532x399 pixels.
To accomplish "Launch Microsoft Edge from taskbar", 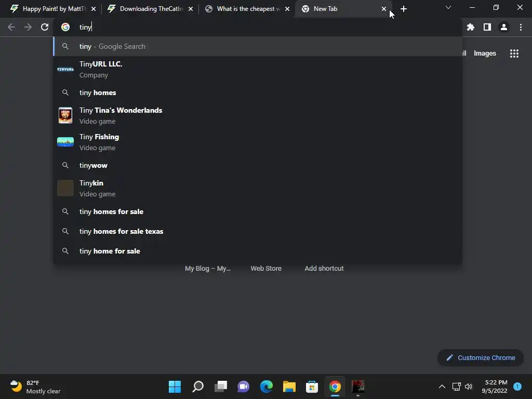I will [267, 387].
